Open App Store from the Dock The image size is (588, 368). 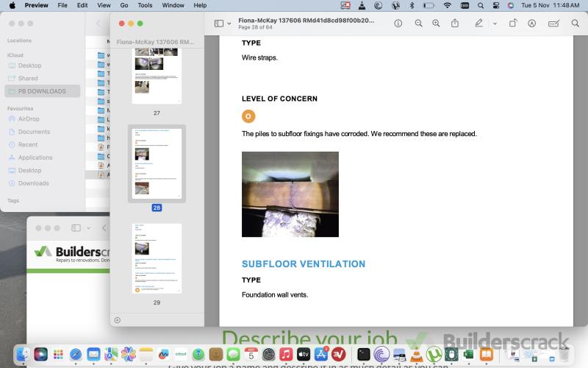pyautogui.click(x=321, y=354)
